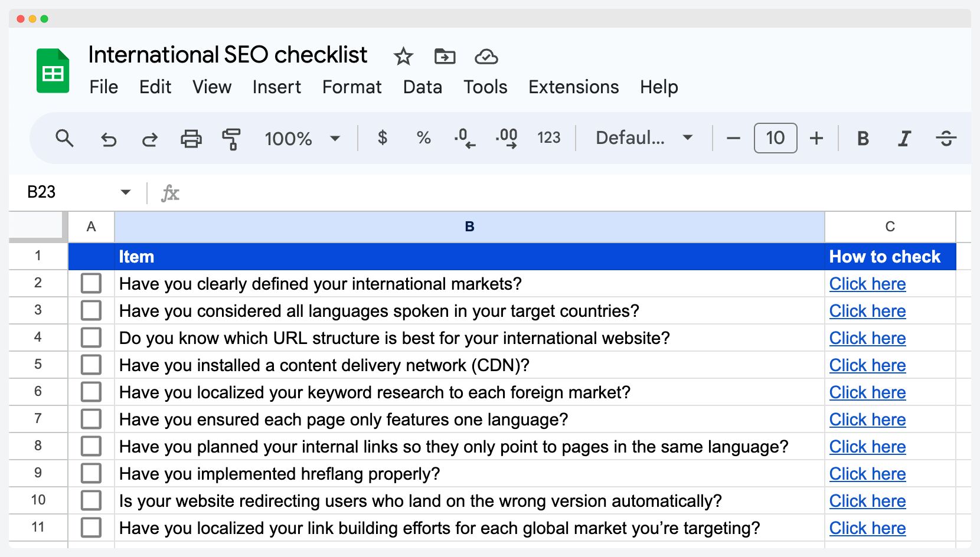
Task: Format as percent using the percent icon
Action: click(x=423, y=138)
